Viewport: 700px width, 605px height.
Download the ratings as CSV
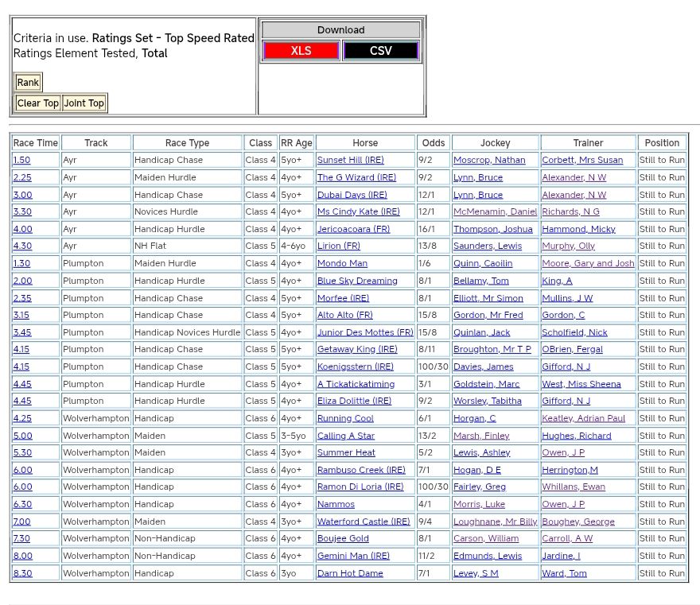(380, 51)
